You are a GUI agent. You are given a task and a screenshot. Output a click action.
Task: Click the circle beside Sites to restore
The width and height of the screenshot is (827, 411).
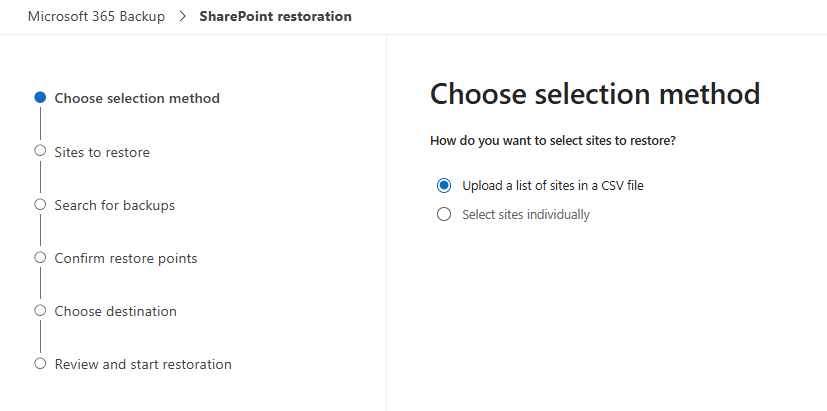pyautogui.click(x=40, y=151)
